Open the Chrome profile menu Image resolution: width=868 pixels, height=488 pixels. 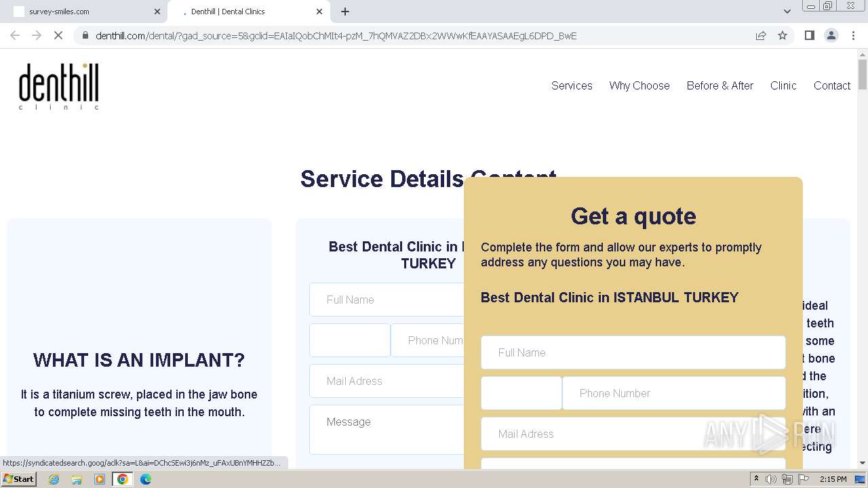click(831, 35)
